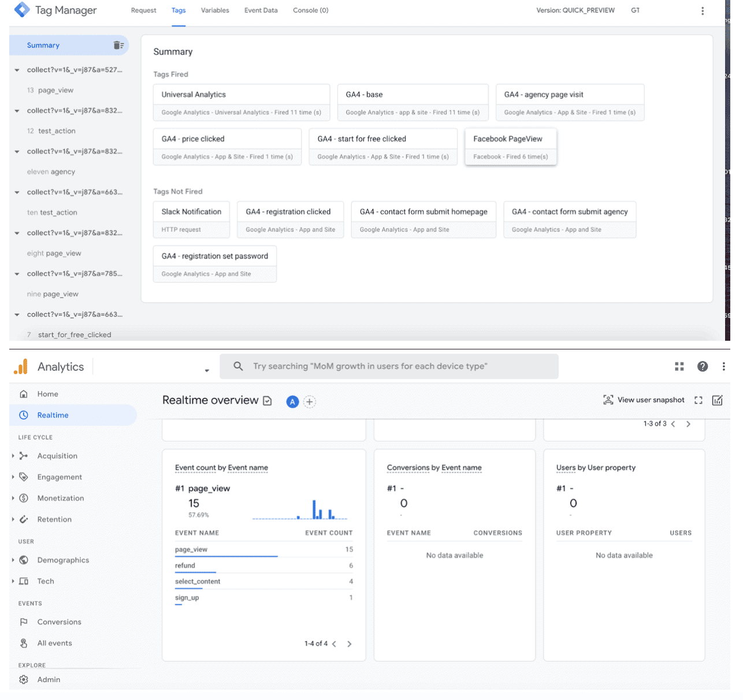Click the Tag Manager logo icon

22,10
